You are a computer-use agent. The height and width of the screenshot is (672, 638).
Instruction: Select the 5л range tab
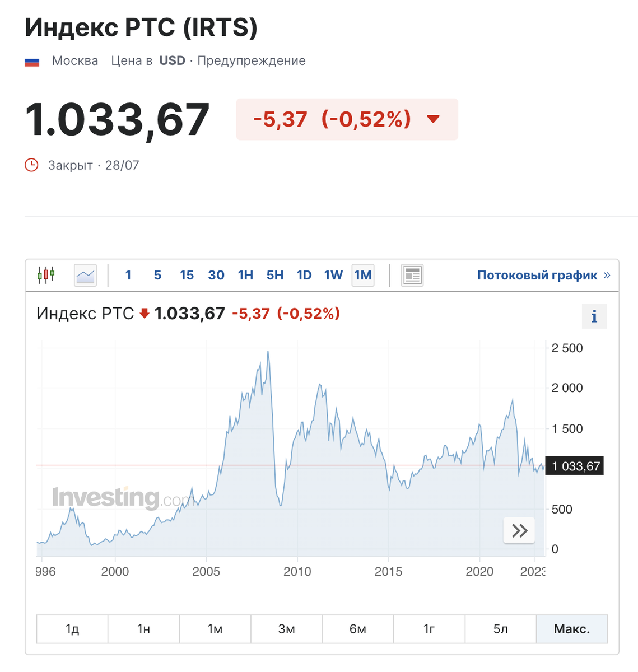[500, 629]
